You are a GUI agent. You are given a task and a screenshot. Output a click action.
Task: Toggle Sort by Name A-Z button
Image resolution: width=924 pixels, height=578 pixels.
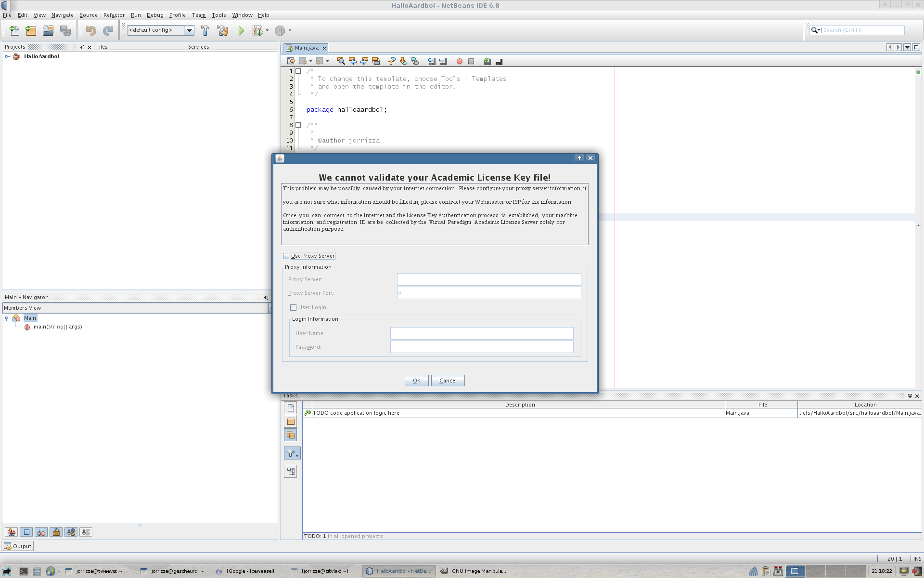[71, 532]
